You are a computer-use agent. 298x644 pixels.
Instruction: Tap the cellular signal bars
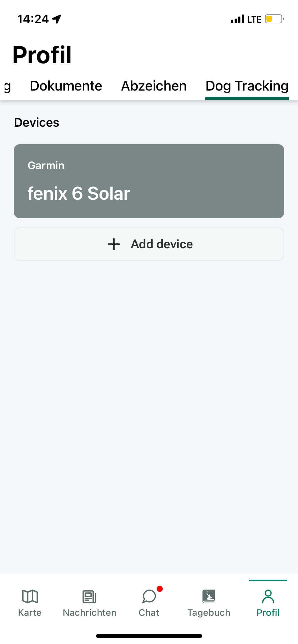coord(237,19)
